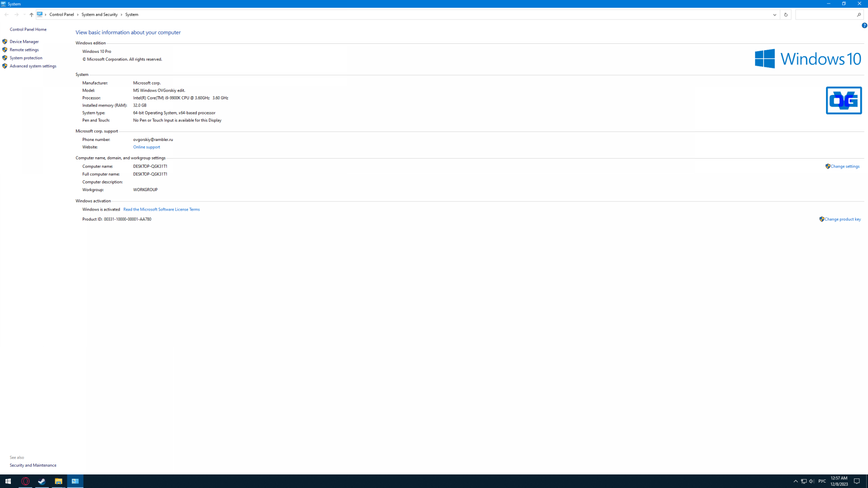Open the notification center icon
868x488 pixels.
(857, 481)
